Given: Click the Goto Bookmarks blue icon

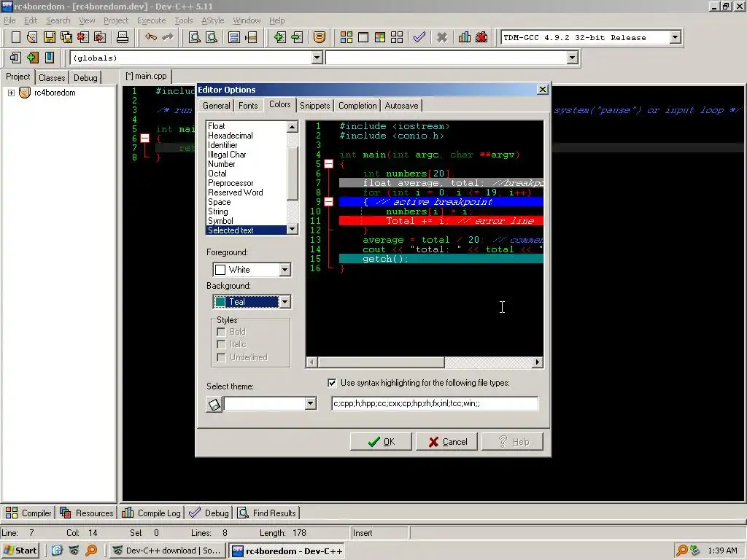Looking at the screenshot, I should point(50,58).
